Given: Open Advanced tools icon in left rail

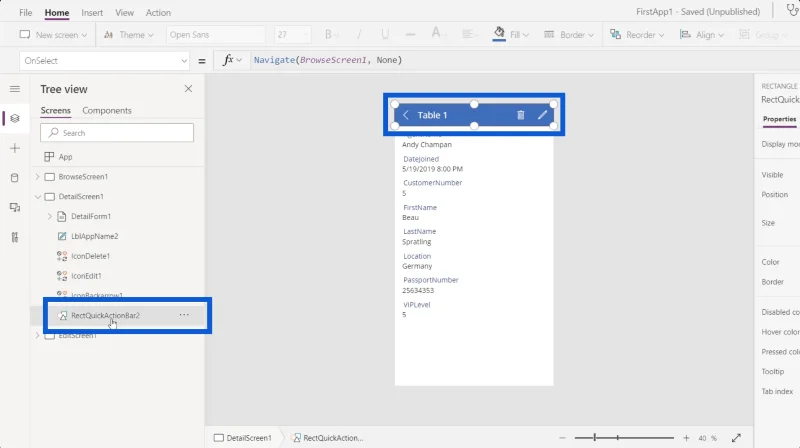Looking at the screenshot, I should (15, 237).
